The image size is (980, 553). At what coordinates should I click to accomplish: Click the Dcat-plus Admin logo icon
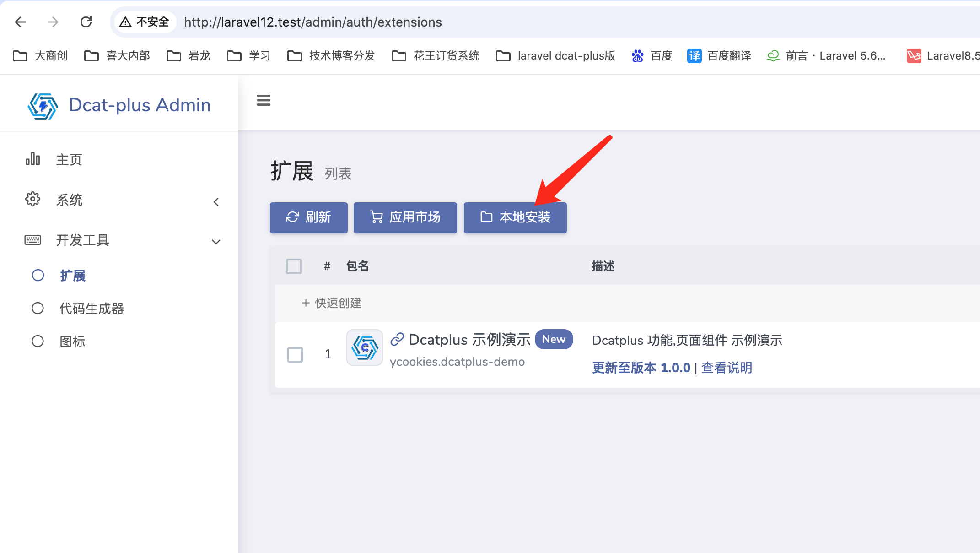[x=43, y=106]
